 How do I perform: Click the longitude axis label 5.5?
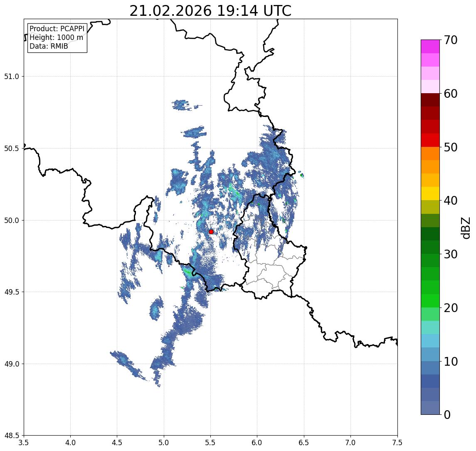211,443
